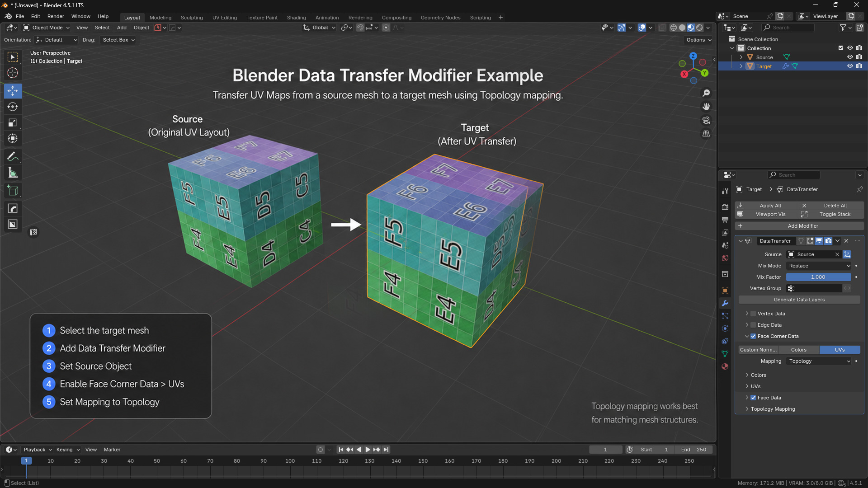The height and width of the screenshot is (488, 868).
Task: Open the Mapping Topology dropdown
Action: [819, 361]
